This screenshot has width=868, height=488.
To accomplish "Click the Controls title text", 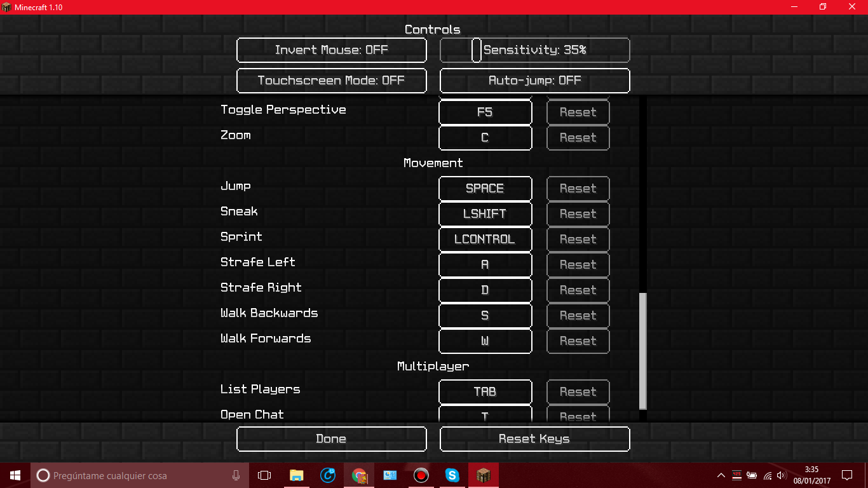I will [433, 30].
